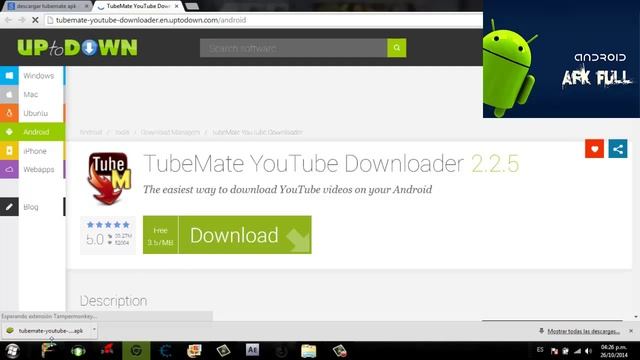The width and height of the screenshot is (640, 360).
Task: Click the page scrollbar down arrow
Action: coord(636,317)
